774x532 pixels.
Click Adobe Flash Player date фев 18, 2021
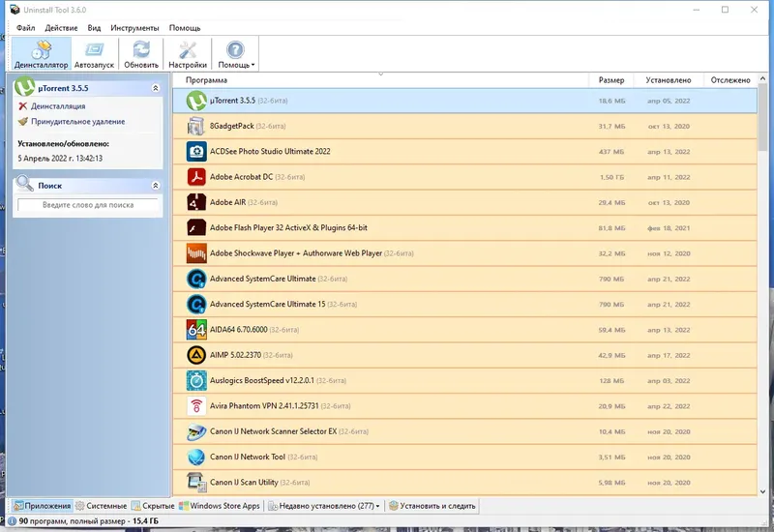(x=669, y=228)
